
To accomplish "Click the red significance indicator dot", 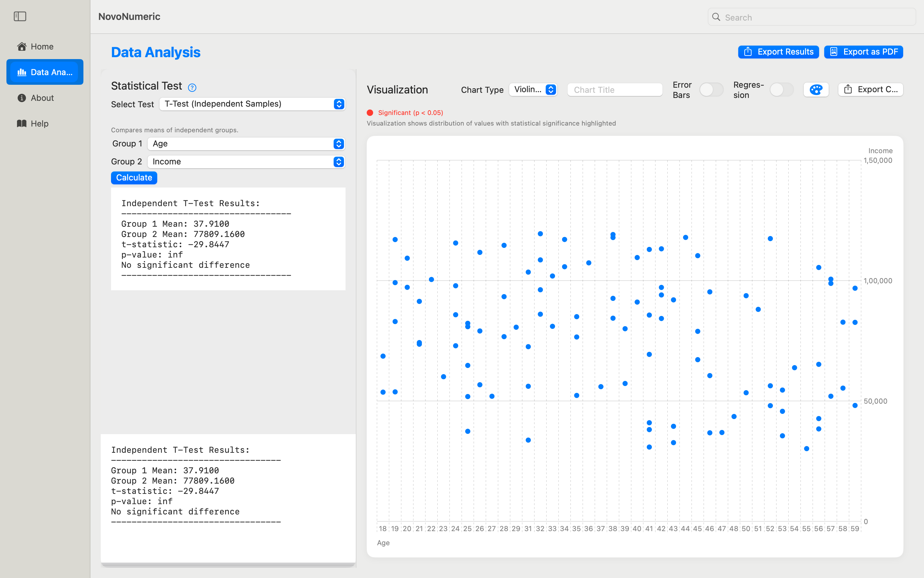I will [x=370, y=113].
